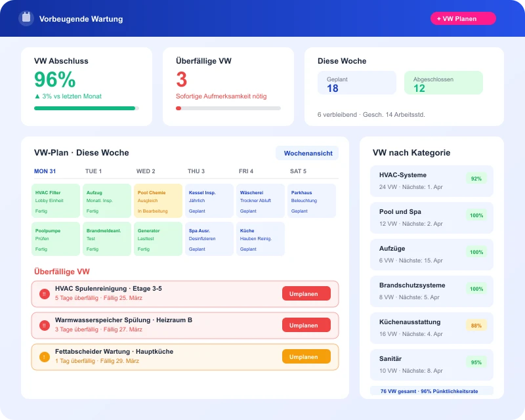Open the Küche Hauben Reinig. task card
This screenshot has width=525, height=420.
pyautogui.click(x=261, y=239)
